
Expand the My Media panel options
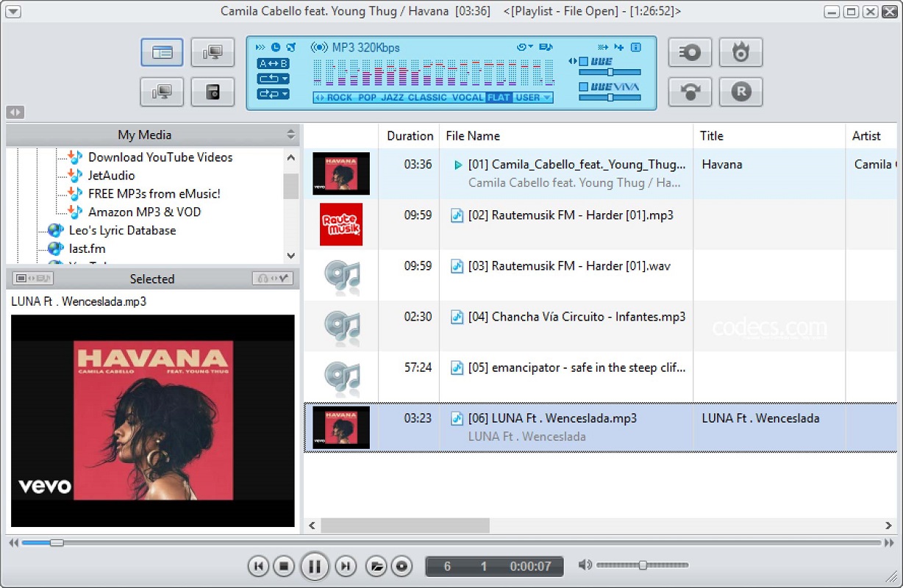tap(291, 135)
